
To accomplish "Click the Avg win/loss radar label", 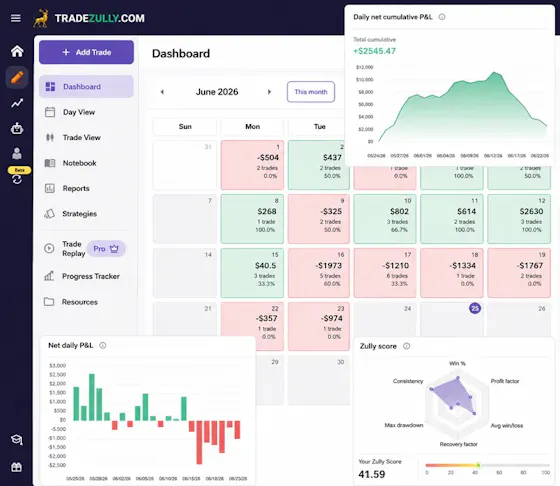I will pos(507,425).
